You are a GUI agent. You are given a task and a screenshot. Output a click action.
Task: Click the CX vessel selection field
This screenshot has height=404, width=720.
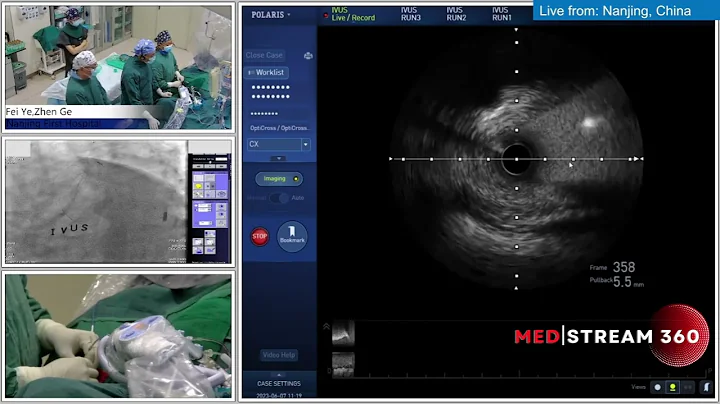[x=274, y=144]
